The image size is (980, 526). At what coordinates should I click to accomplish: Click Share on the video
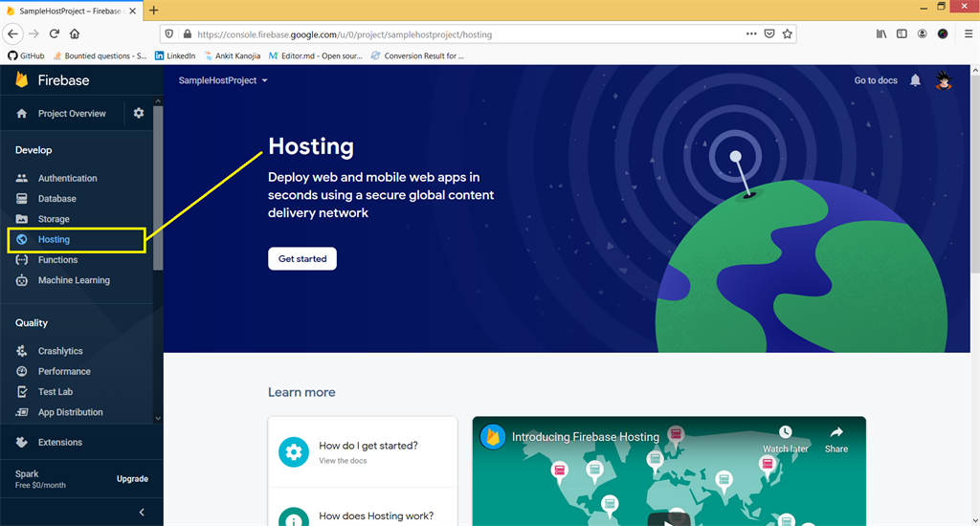[836, 440]
